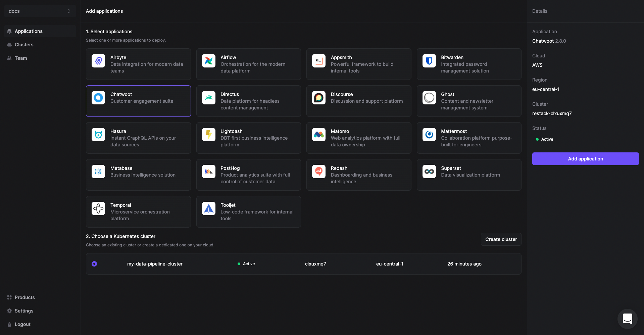The height and width of the screenshot is (335, 644).
Task: Select the Airflow card description text
Action: point(253,67)
